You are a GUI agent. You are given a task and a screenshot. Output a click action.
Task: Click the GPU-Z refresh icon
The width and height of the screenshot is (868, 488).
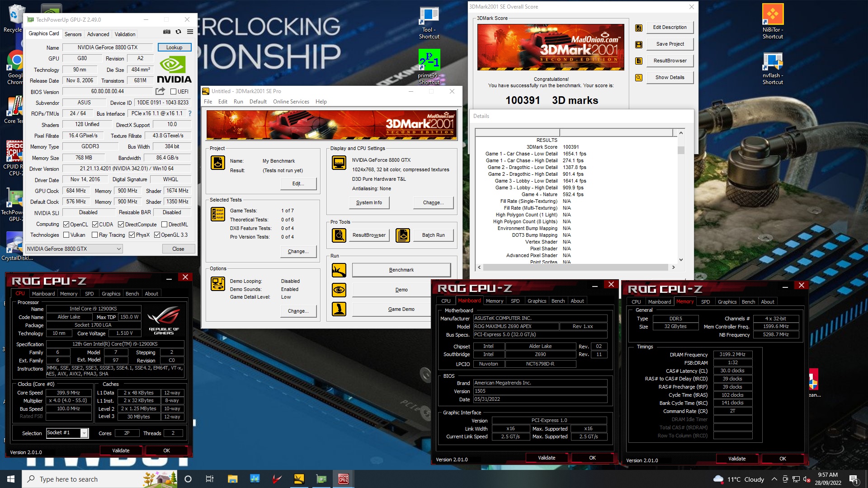pyautogui.click(x=178, y=32)
